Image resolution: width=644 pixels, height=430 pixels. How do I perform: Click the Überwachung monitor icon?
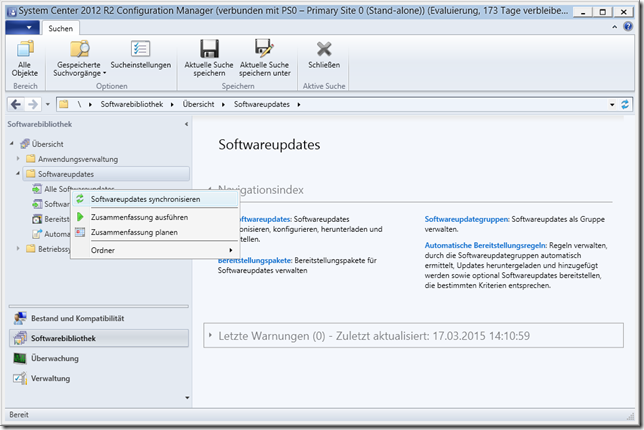[20, 358]
